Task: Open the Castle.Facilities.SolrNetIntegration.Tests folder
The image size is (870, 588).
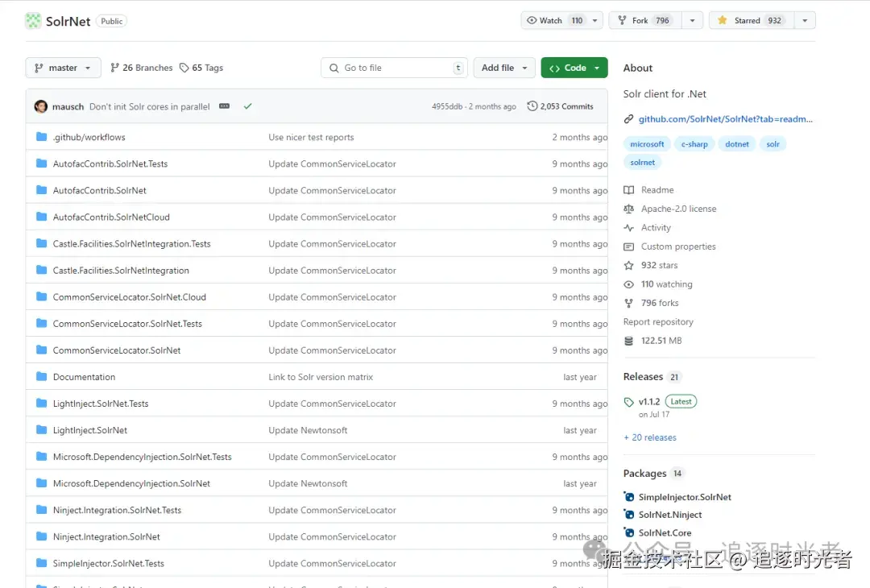Action: pos(131,243)
